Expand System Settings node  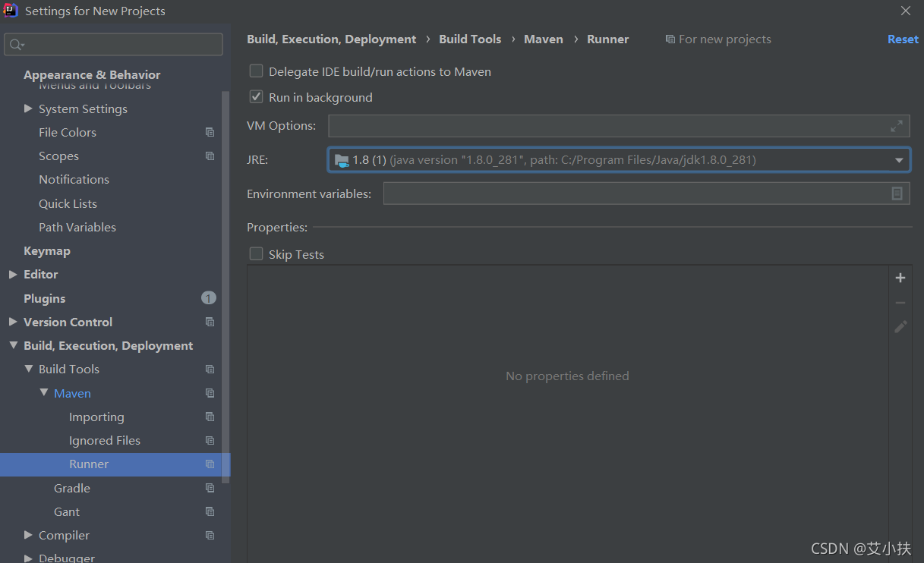29,109
